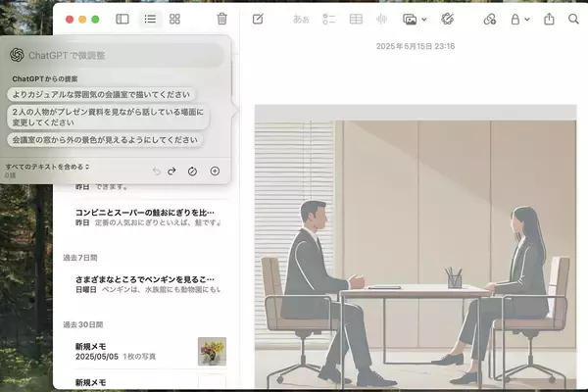Delete note with the trash icon

[221, 19]
